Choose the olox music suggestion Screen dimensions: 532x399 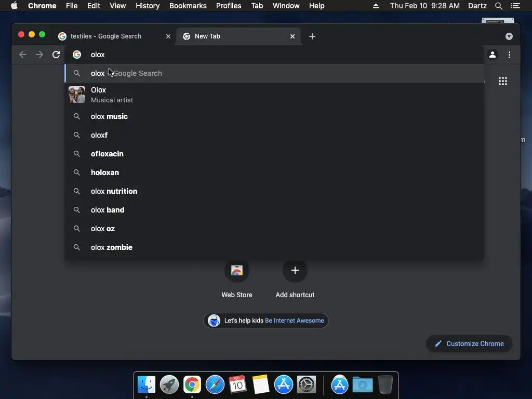click(x=274, y=116)
